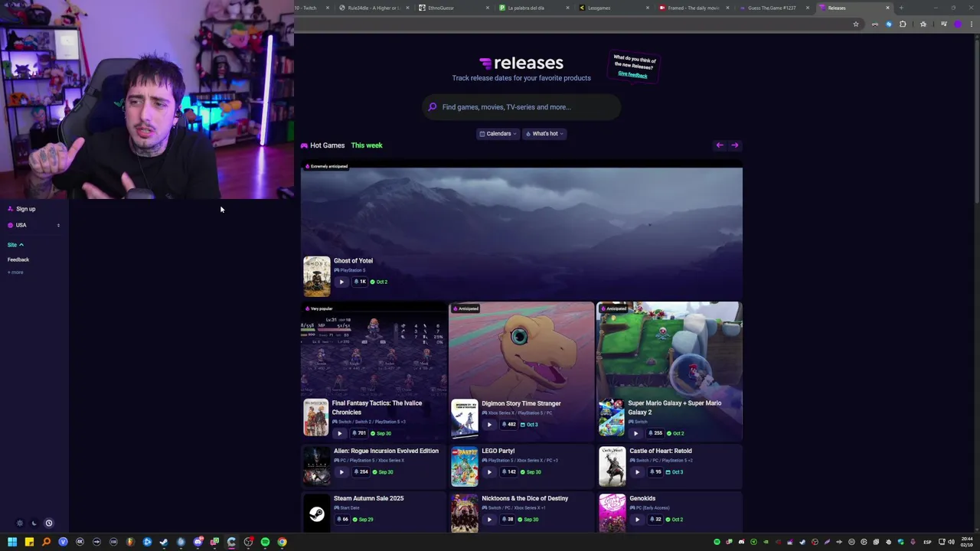Open the LEGO Party! cover thumbnail

[464, 467]
